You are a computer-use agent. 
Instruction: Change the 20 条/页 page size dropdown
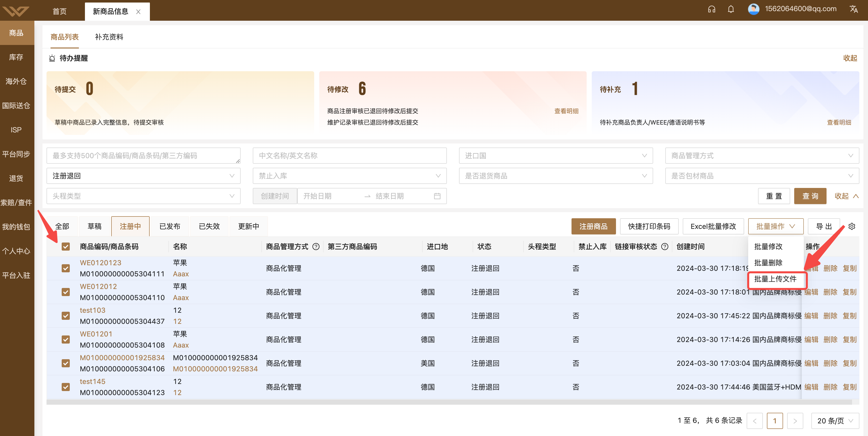(x=835, y=421)
